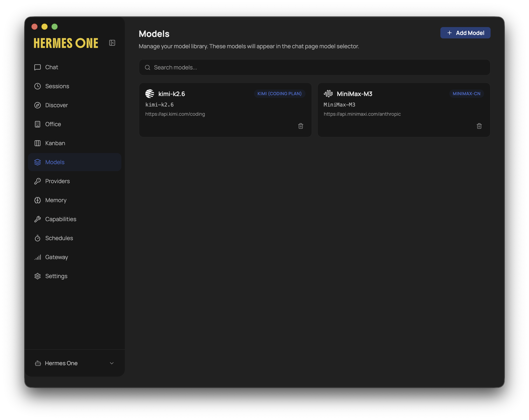The height and width of the screenshot is (420, 529).
Task: Select Models in the sidebar
Action: 75,162
